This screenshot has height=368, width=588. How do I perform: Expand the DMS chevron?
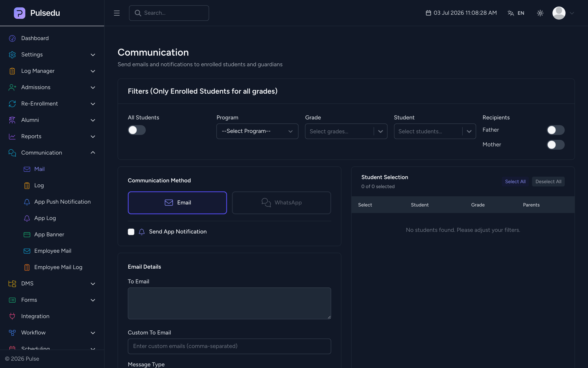click(x=93, y=284)
